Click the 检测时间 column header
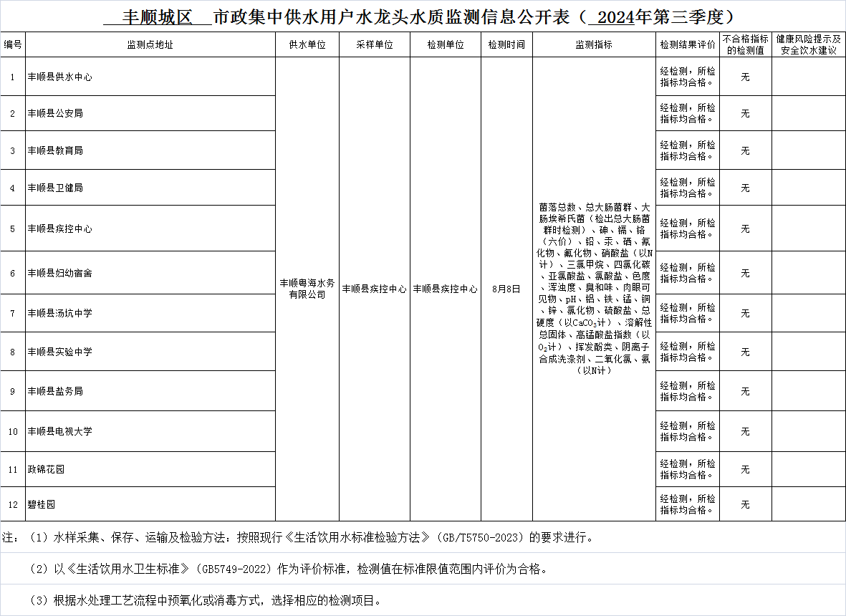Image resolution: width=846 pixels, height=616 pixels. click(506, 45)
